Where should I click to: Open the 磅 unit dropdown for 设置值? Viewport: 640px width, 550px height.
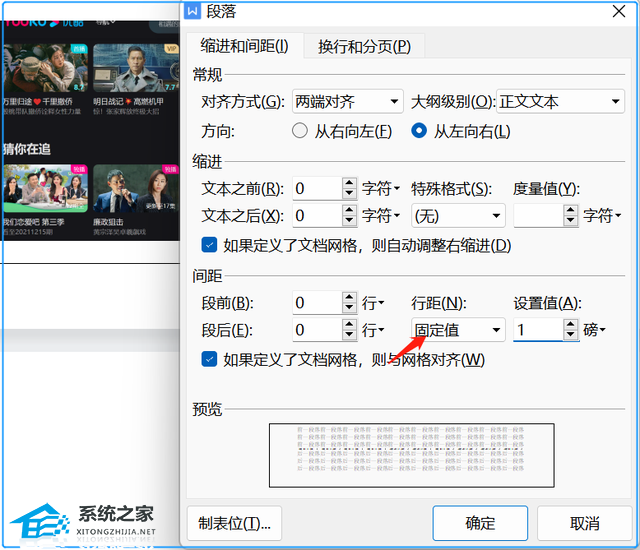[594, 330]
